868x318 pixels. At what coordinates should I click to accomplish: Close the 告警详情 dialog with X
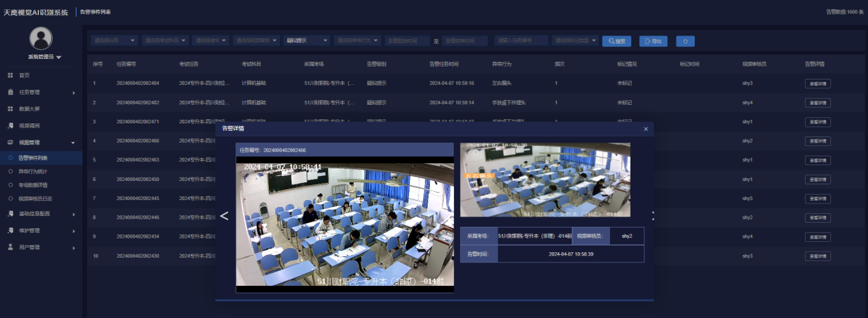click(x=646, y=128)
